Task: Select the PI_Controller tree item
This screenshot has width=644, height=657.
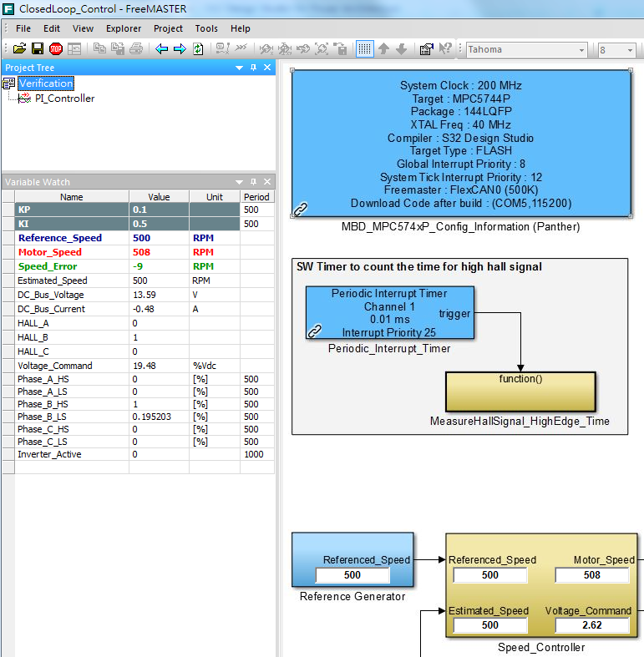Action: (x=64, y=98)
